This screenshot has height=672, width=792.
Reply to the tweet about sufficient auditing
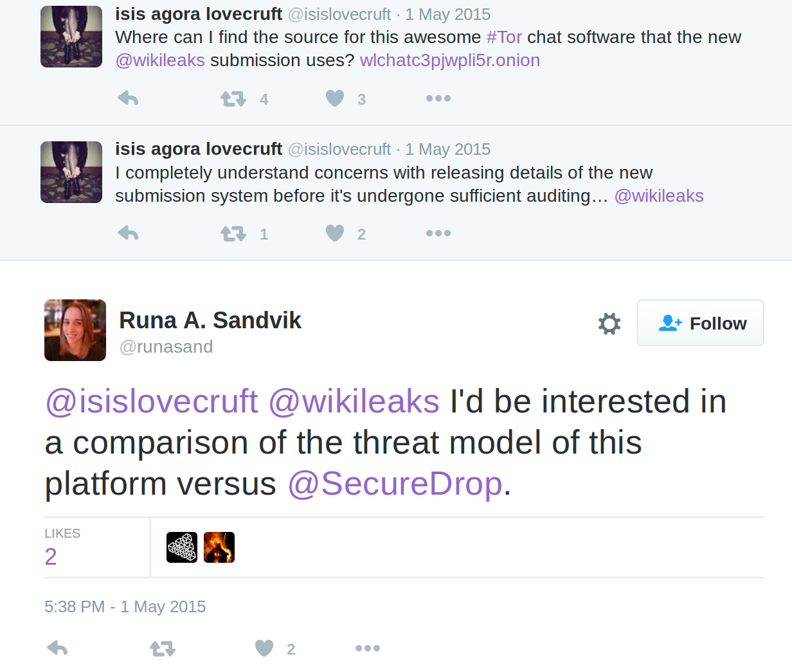(129, 233)
